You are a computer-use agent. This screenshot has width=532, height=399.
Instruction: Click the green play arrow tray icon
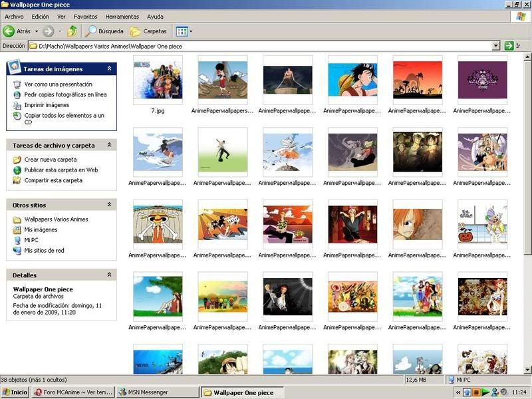pos(485,392)
